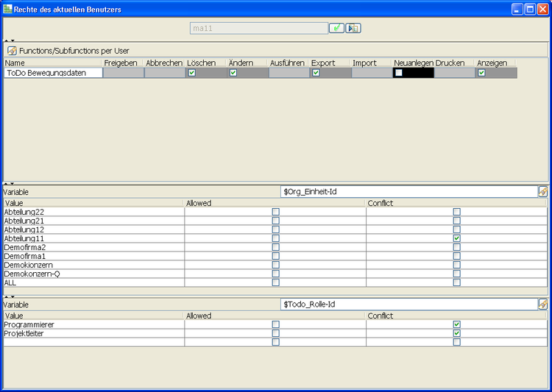Toggle the splitter arrows above the $Org_Einheit-Id section
This screenshot has height=392, width=552.
9,183
